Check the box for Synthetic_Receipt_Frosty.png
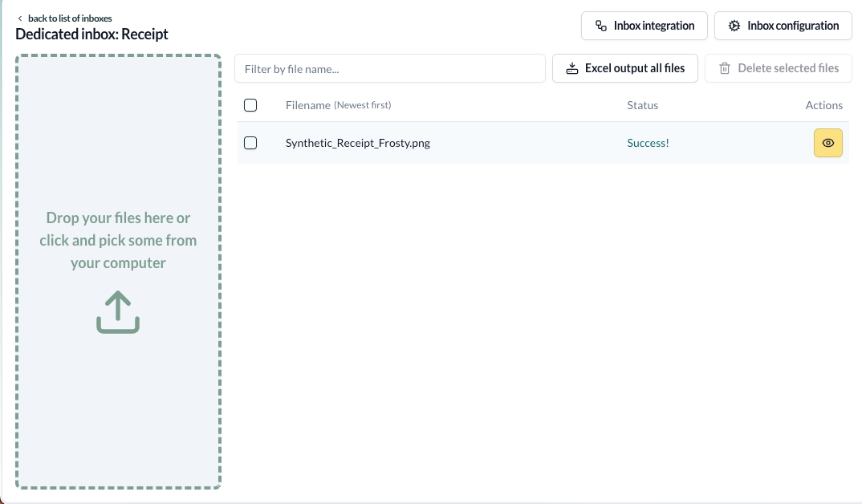Screen dimensions: 862x504 (250, 143)
